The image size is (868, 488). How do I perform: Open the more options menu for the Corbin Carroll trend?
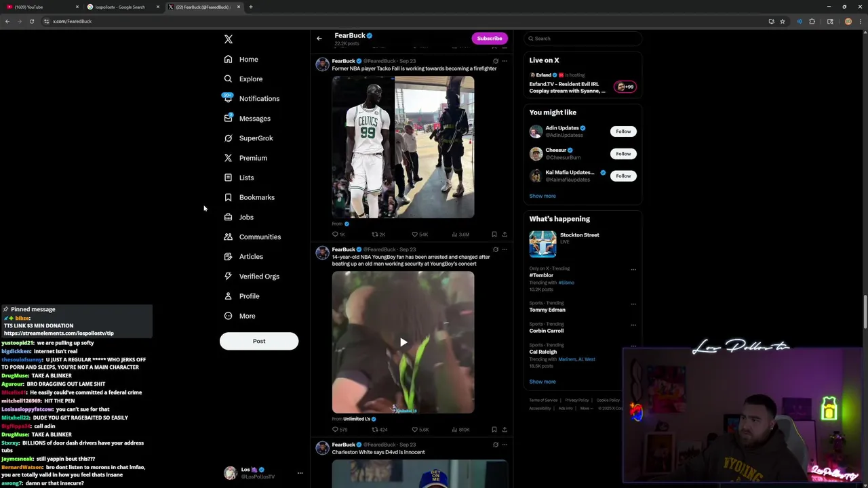(x=633, y=325)
